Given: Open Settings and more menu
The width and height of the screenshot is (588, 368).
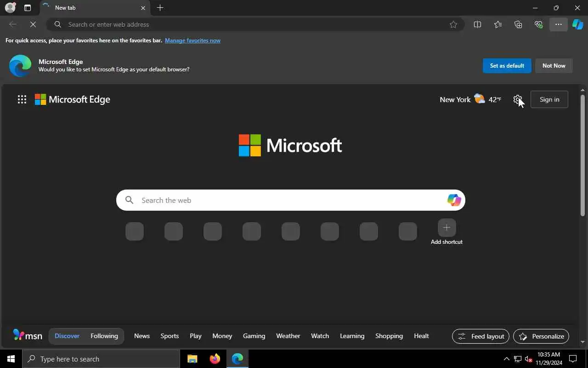Looking at the screenshot, I should (559, 24).
